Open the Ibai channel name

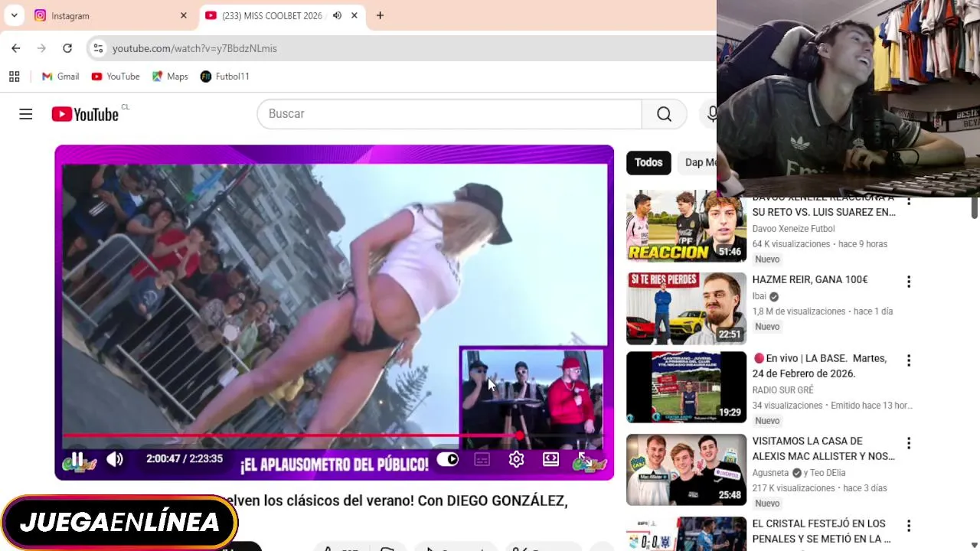(x=759, y=296)
